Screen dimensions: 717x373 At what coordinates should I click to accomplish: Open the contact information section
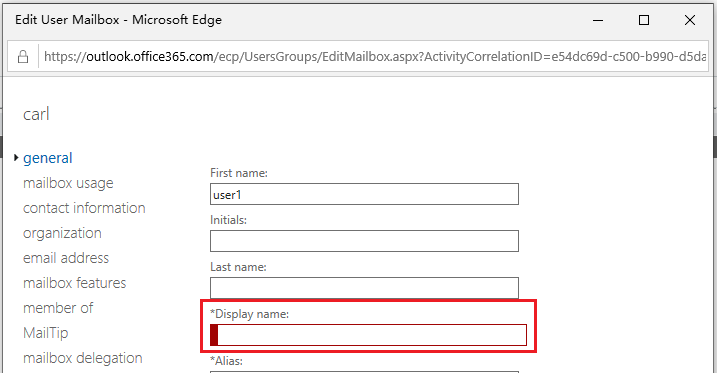point(84,208)
